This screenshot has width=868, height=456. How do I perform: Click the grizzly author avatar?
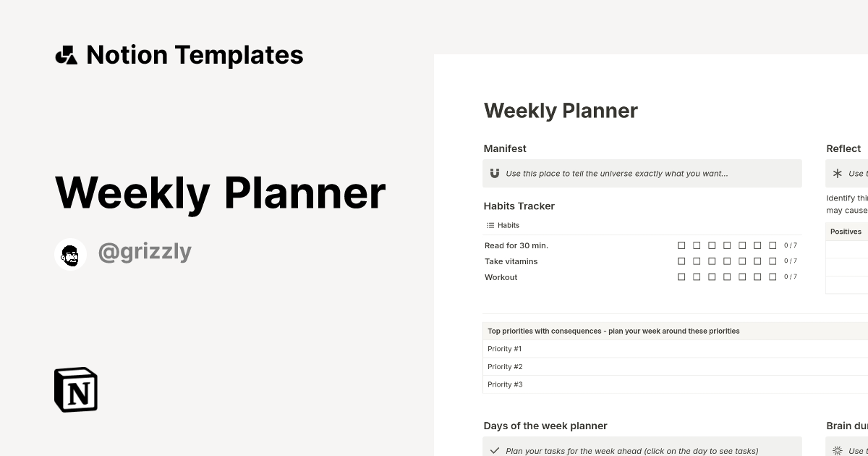pyautogui.click(x=70, y=254)
